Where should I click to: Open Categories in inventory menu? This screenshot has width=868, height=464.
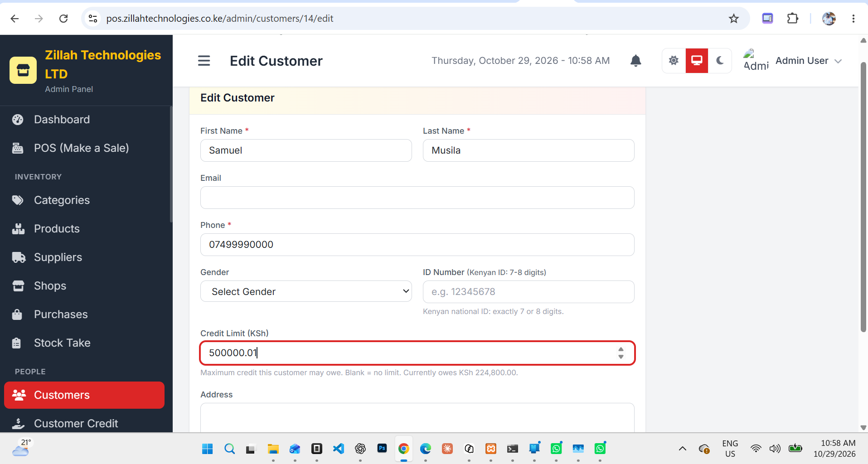click(x=84, y=200)
